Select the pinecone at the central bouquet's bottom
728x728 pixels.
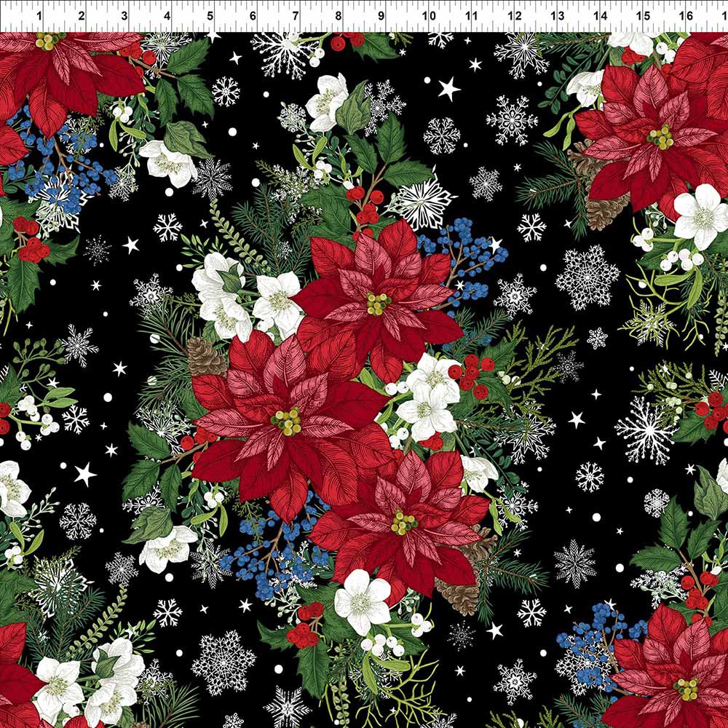459,597
